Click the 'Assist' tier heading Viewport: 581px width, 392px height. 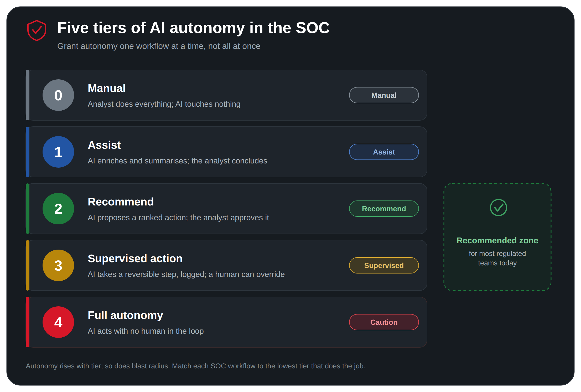pos(104,145)
